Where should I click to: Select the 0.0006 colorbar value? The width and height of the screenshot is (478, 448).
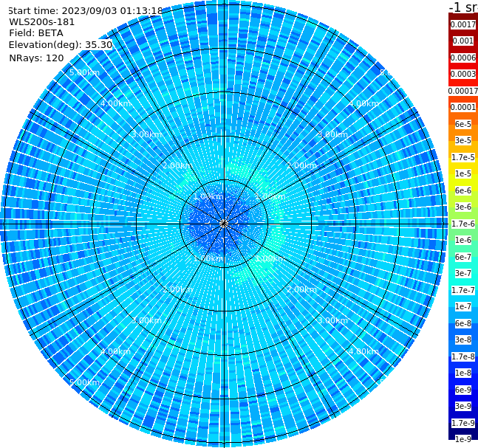[x=463, y=58]
